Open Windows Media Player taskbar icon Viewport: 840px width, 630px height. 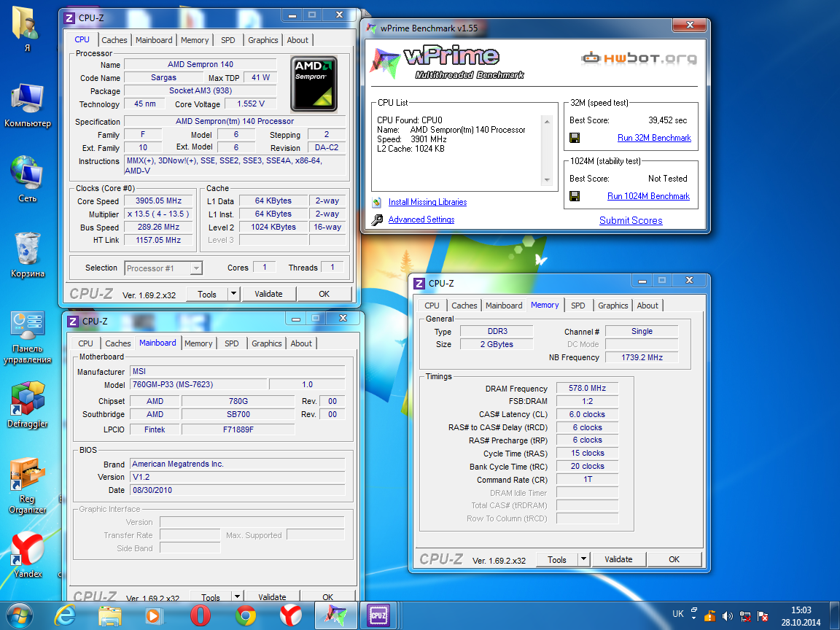tap(153, 615)
